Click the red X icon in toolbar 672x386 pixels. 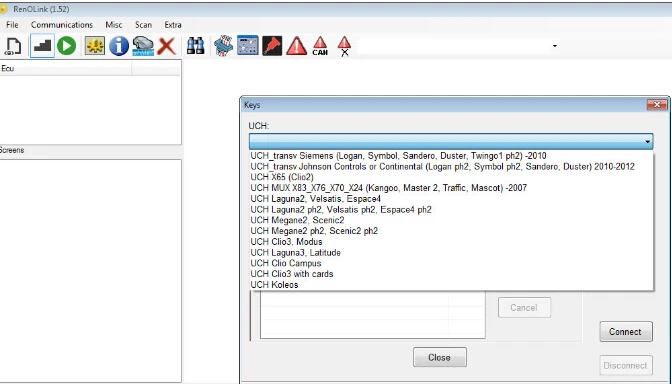[167, 46]
